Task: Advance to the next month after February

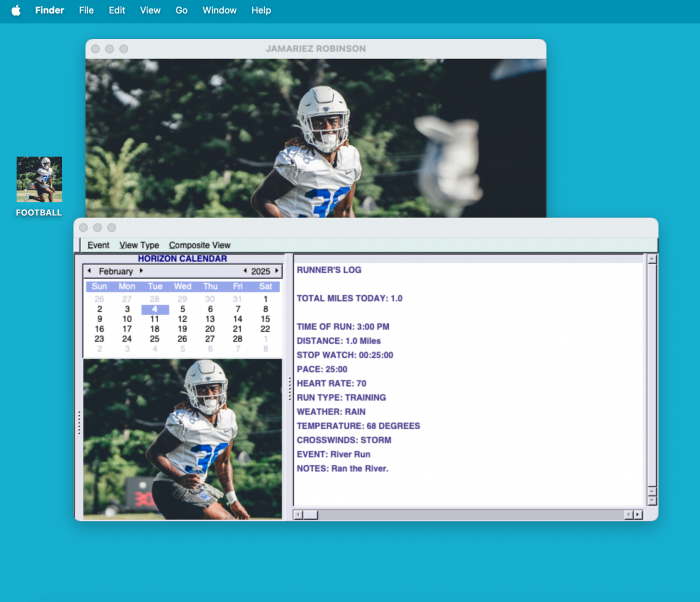Action: [142, 271]
